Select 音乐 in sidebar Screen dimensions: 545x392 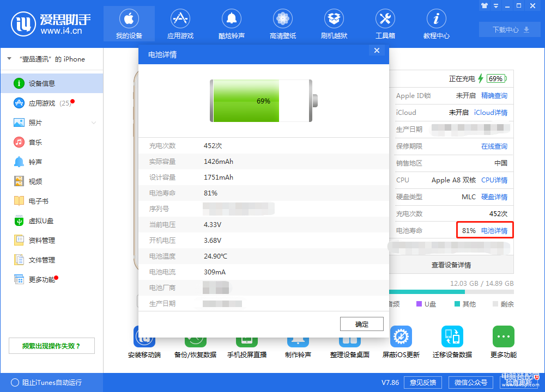[x=52, y=142]
